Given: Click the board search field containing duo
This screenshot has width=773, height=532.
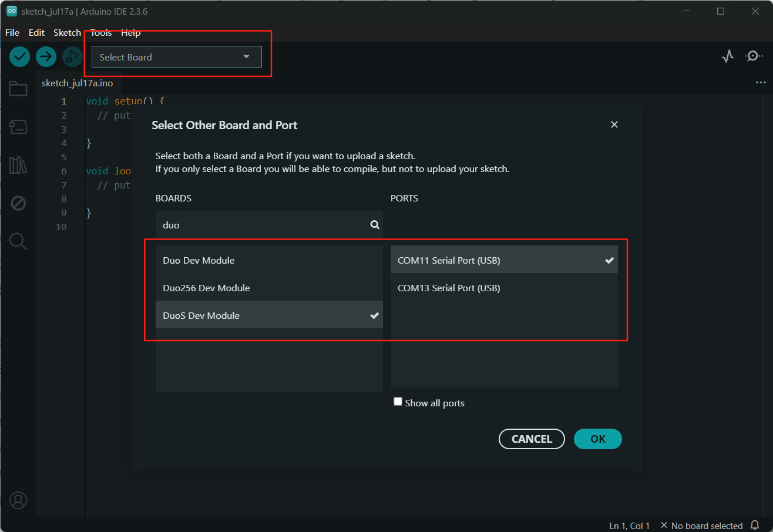Looking at the screenshot, I should coord(269,225).
